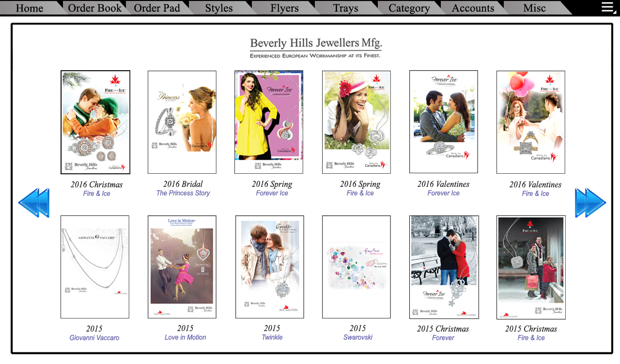Click Love in Motion link
Screen dimensions: 620x364
(x=186, y=337)
